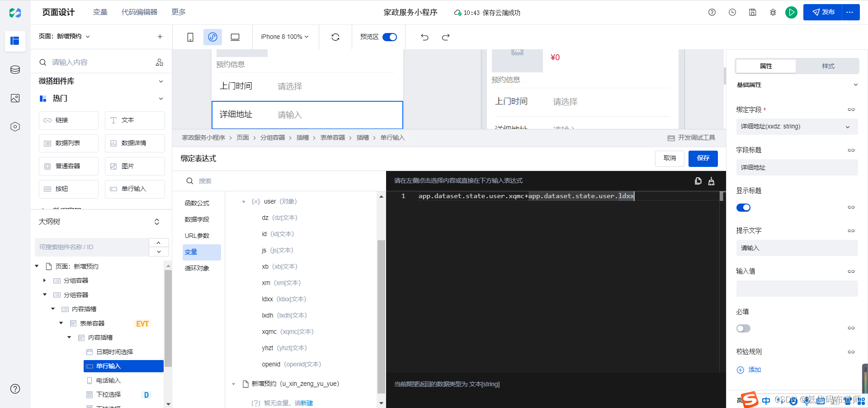This screenshot has width=868, height=408.
Task: Open the 页面: 新增预约 page dropdown
Action: click(64, 37)
